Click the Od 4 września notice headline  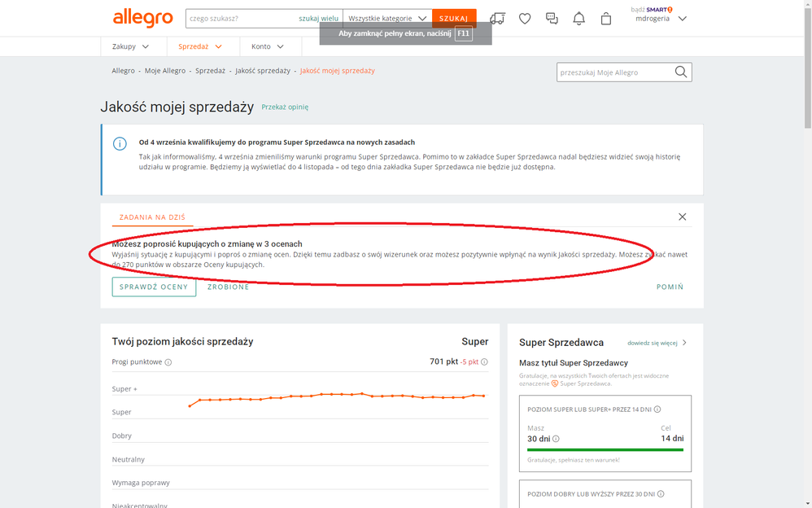(277, 142)
